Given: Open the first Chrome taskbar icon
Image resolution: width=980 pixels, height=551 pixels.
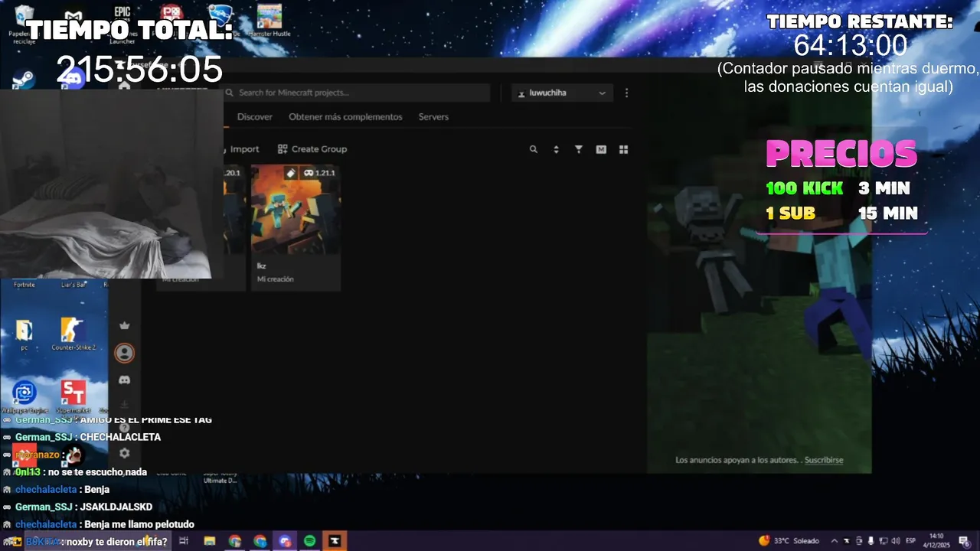Looking at the screenshot, I should coord(234,541).
